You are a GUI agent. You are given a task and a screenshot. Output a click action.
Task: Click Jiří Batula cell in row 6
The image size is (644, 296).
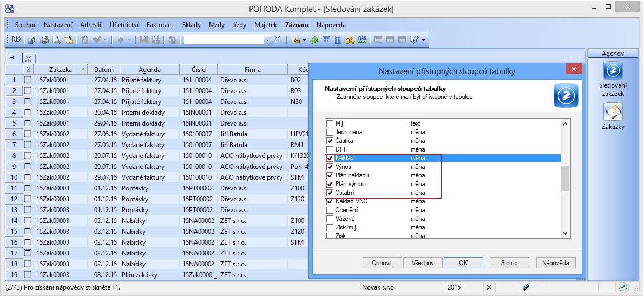click(x=252, y=134)
